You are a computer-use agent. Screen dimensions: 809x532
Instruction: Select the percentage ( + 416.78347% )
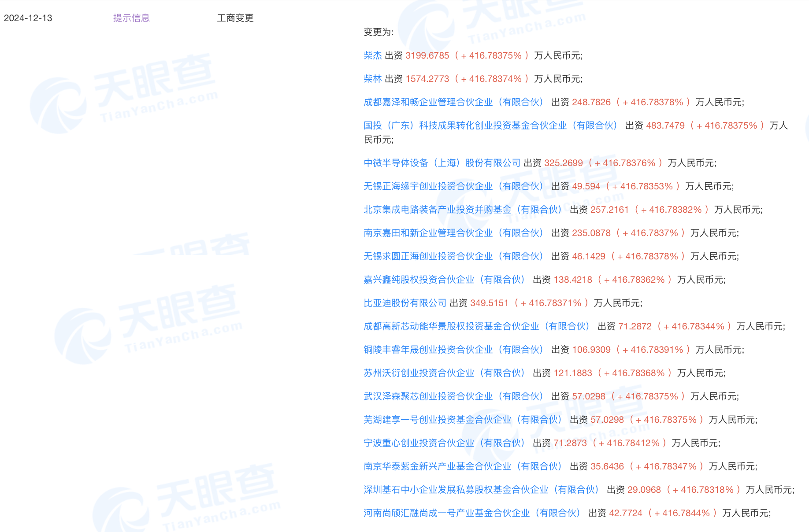click(x=666, y=466)
